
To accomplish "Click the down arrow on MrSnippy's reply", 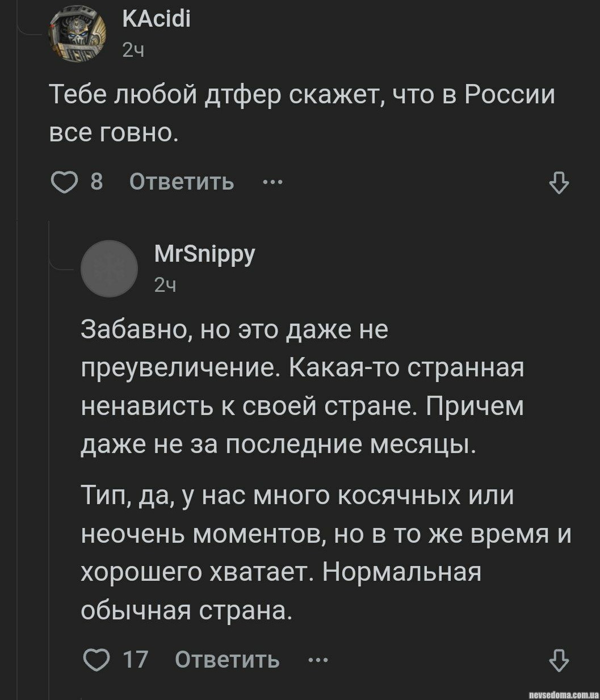I will click(559, 660).
